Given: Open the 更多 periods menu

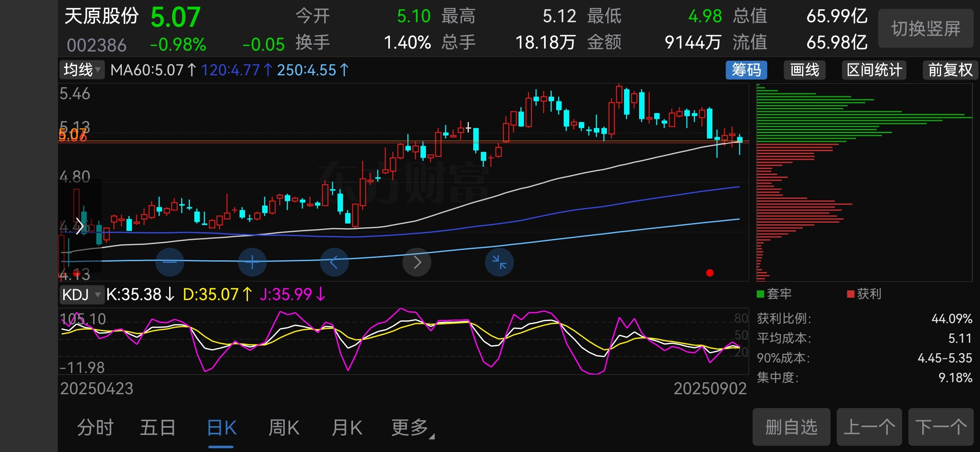Looking at the screenshot, I should coord(413,428).
